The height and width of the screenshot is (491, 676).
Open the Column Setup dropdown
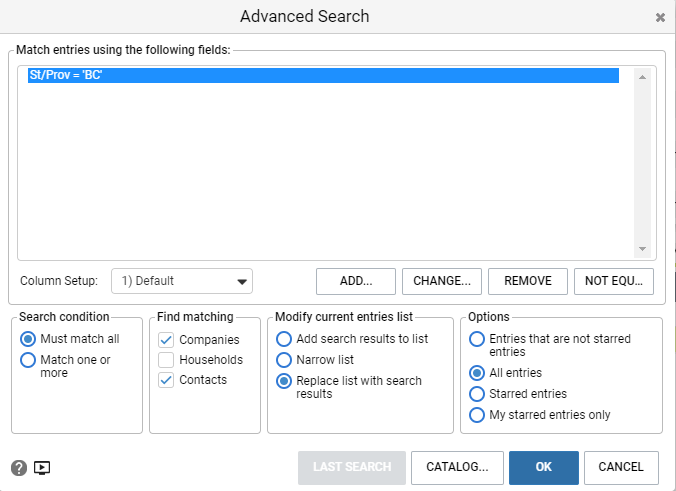(x=182, y=281)
